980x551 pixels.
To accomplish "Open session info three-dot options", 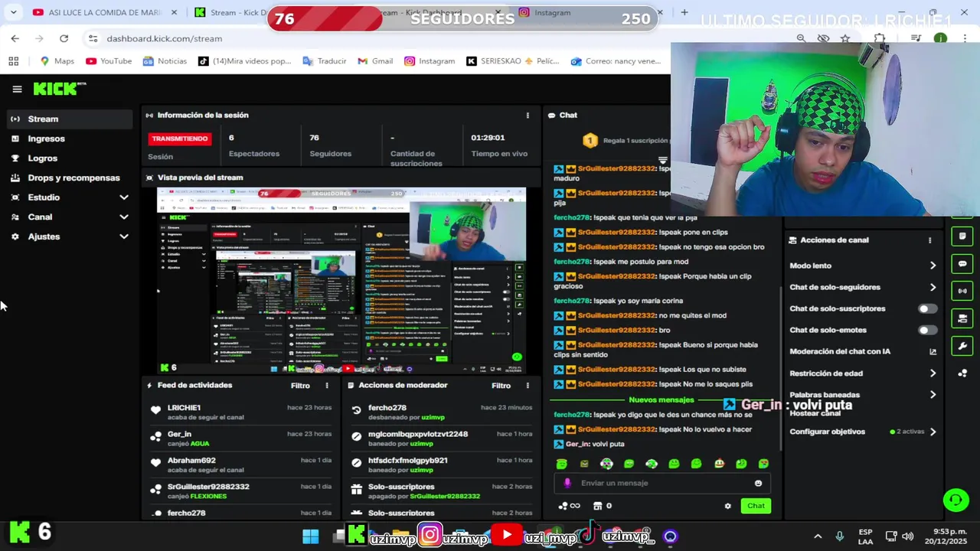I will click(527, 115).
